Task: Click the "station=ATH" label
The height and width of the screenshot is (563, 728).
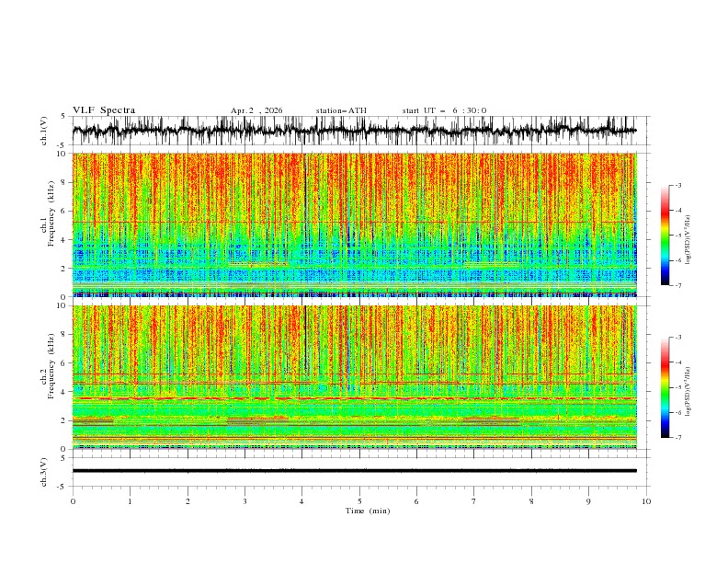Action: [x=341, y=110]
